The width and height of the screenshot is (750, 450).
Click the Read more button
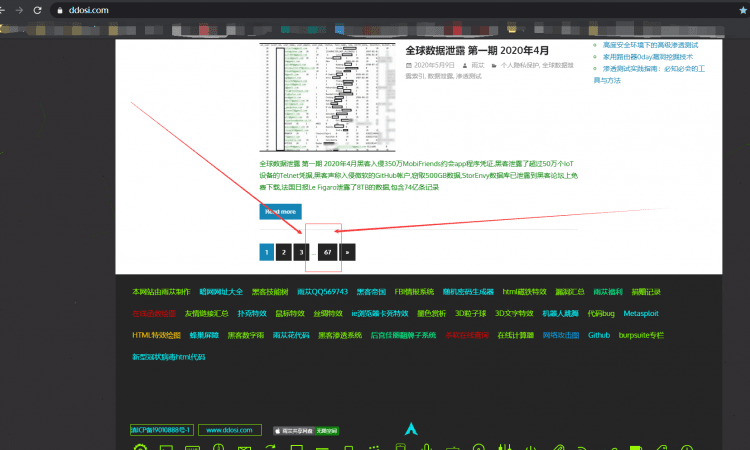click(280, 211)
